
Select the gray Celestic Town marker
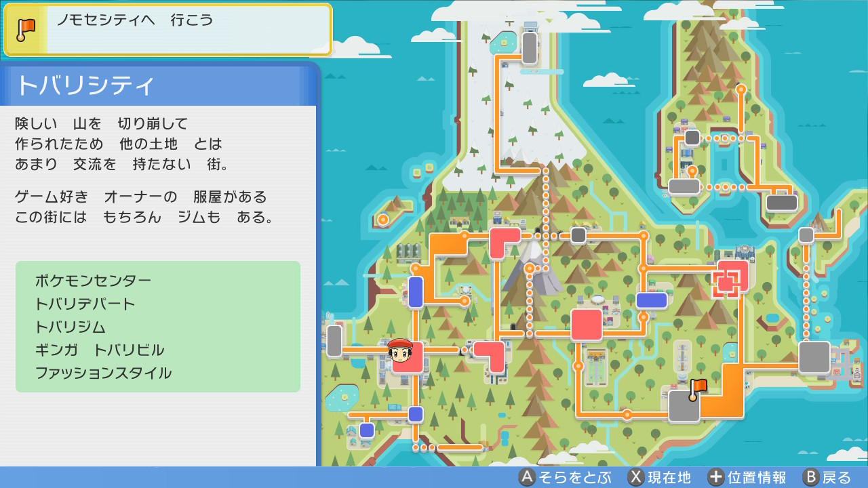pos(578,235)
